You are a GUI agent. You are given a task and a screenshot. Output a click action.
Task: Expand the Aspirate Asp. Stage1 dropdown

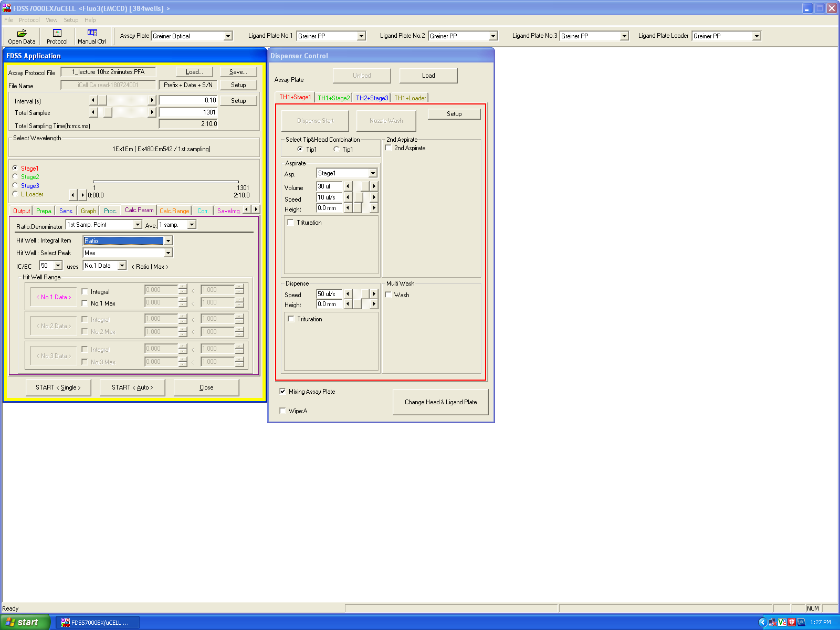(373, 173)
